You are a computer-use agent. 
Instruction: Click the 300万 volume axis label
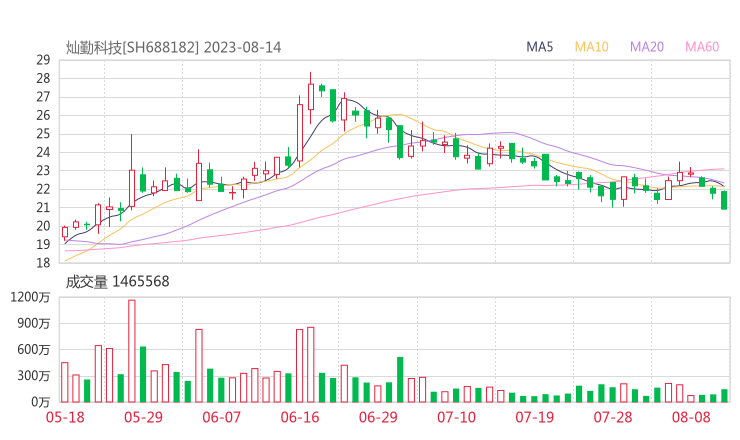tap(34, 376)
